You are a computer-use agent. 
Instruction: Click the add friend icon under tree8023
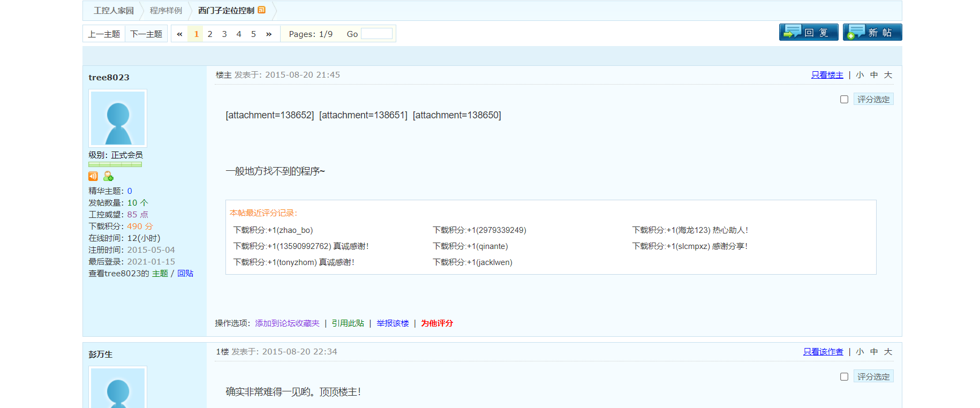point(108,176)
